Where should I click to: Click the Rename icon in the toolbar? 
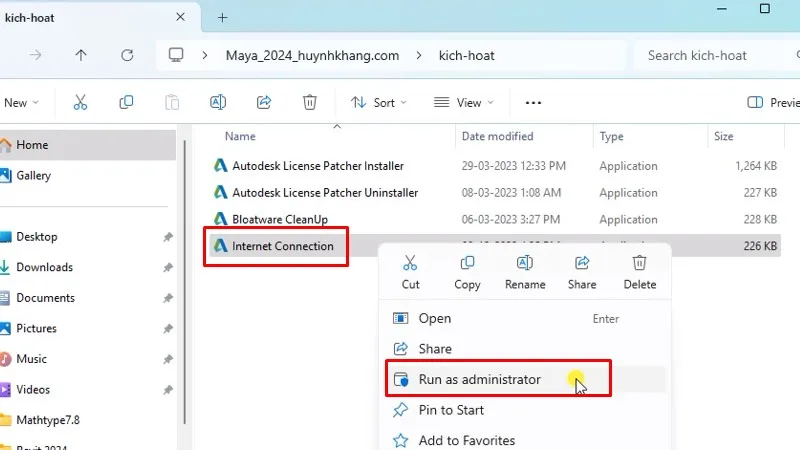pyautogui.click(x=218, y=103)
